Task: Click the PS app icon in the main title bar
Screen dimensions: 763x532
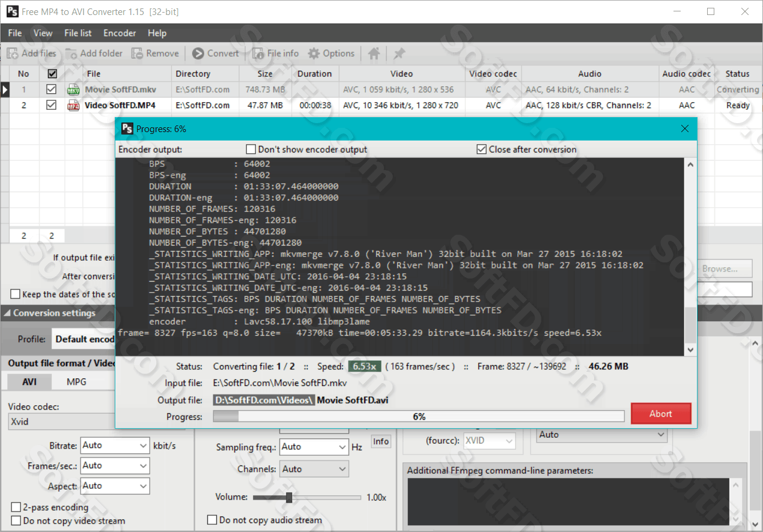Action: coord(12,11)
